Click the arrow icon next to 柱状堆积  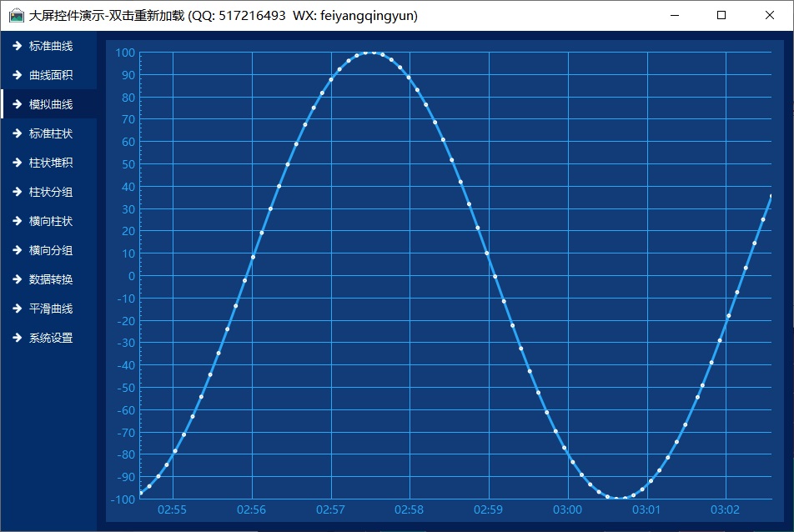coord(17,163)
